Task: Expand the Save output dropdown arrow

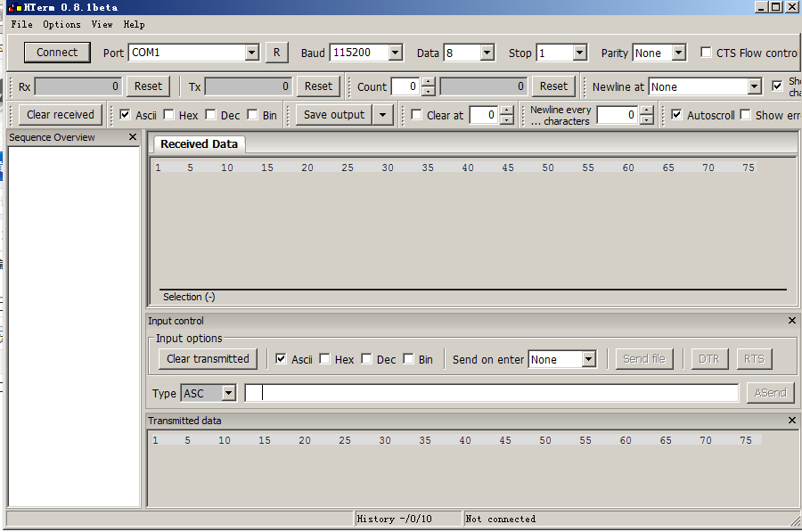Action: [x=382, y=115]
